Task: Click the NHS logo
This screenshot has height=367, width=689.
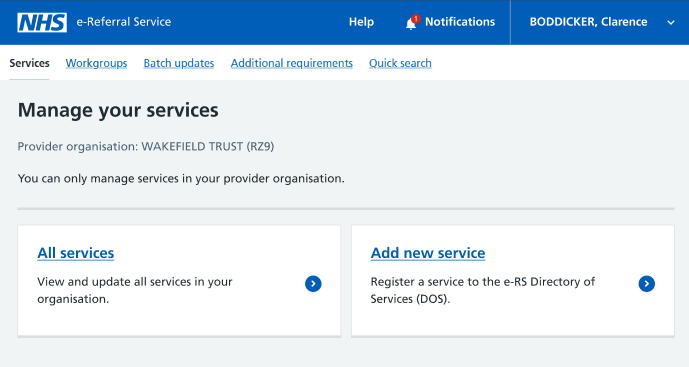Action: 42,22
